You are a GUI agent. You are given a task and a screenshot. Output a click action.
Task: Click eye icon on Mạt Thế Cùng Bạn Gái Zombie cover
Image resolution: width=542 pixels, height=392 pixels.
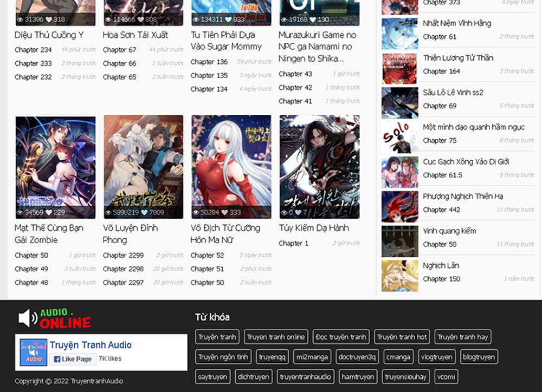pyautogui.click(x=20, y=213)
